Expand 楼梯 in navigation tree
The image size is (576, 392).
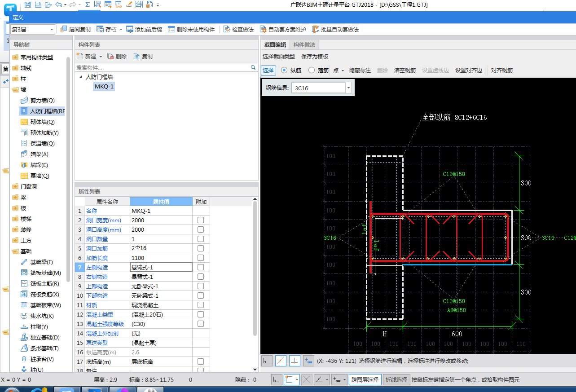tap(15, 219)
